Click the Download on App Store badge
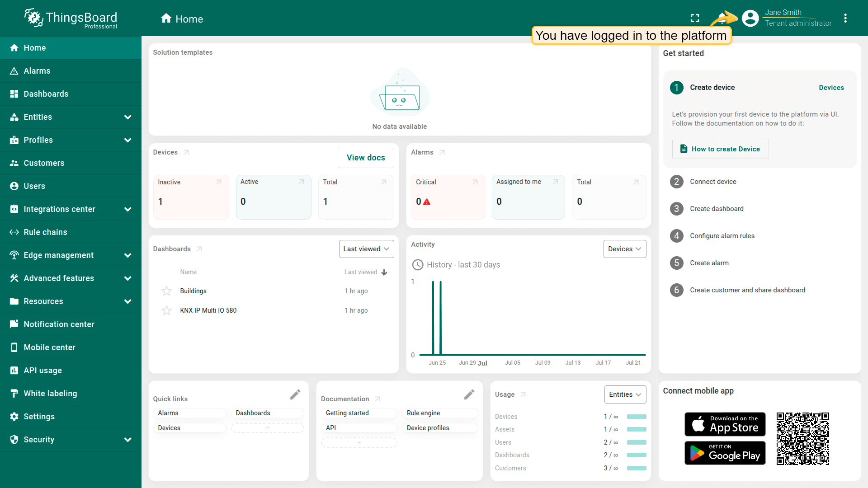The image size is (868, 488). [x=725, y=424]
